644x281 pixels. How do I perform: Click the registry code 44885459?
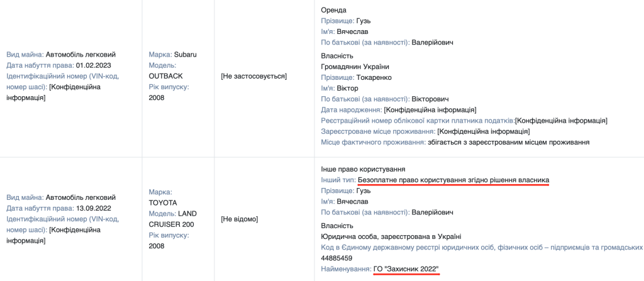336,258
